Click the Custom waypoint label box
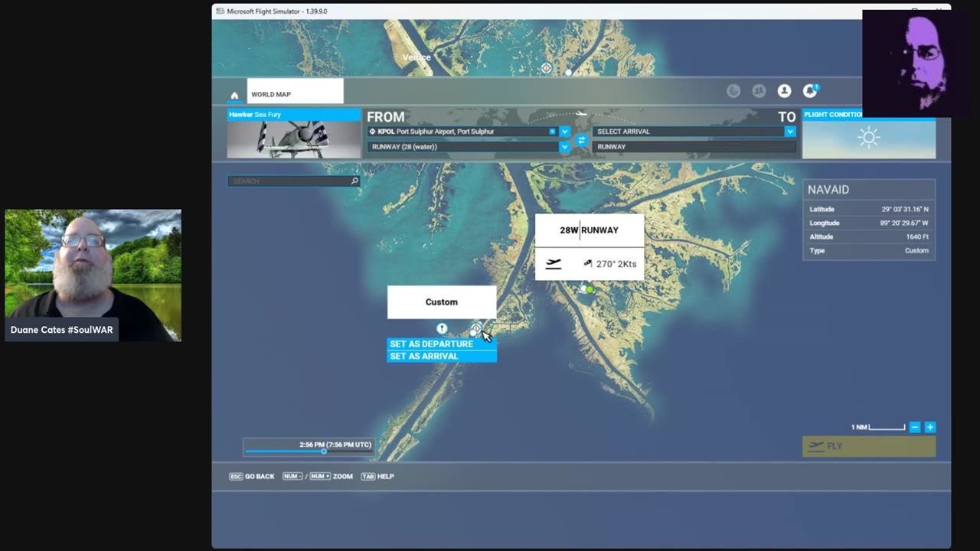This screenshot has height=551, width=980. [x=442, y=302]
